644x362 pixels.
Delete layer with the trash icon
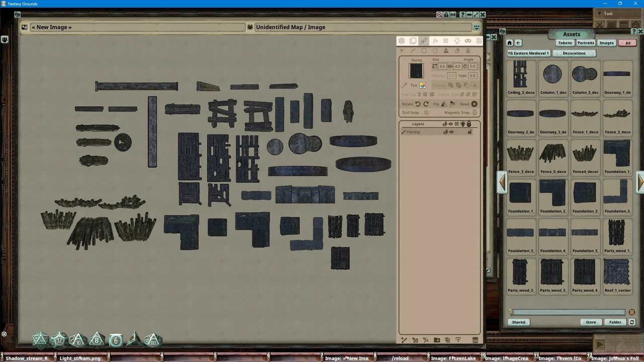[475, 340]
